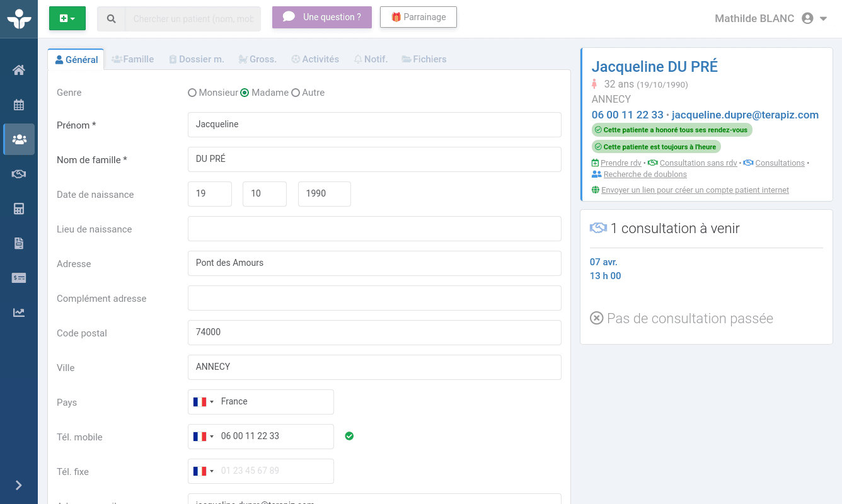This screenshot has height=504, width=842.
Task: Click the Recherche de doublons link
Action: 645,175
